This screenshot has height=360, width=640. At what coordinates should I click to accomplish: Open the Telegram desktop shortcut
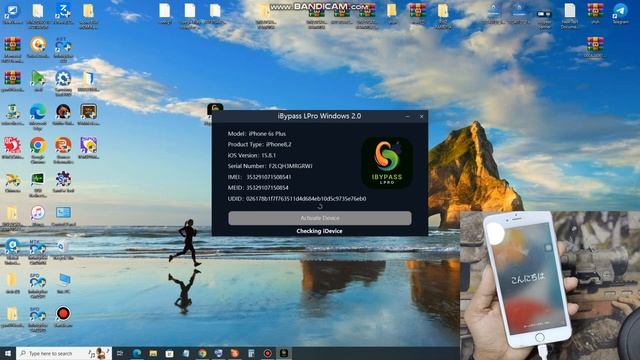[620, 13]
